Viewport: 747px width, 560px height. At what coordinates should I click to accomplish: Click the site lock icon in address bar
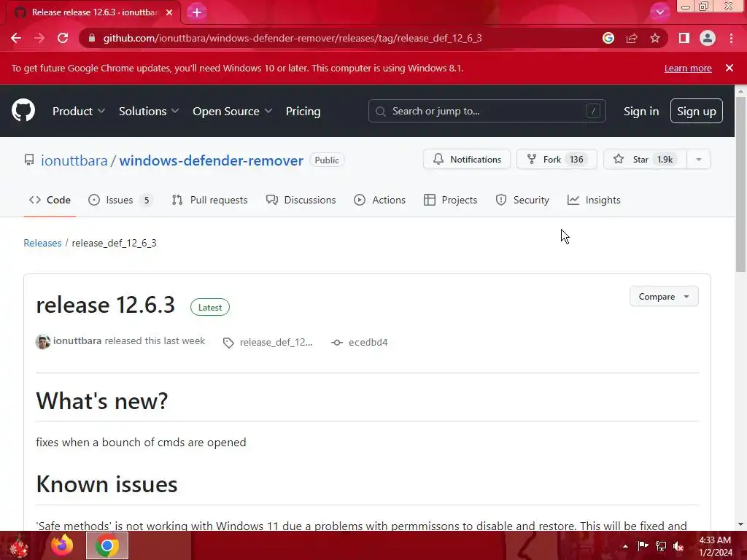[92, 38]
